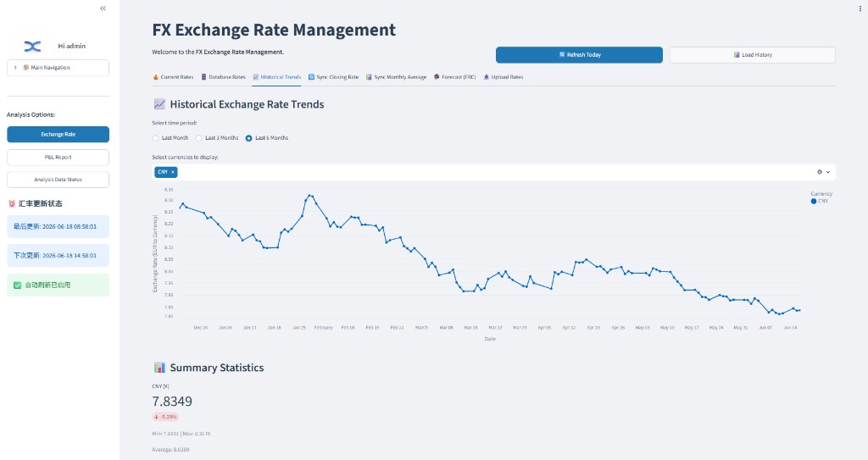Click the app logo beside Hi admin
868x460 pixels.
[33, 47]
